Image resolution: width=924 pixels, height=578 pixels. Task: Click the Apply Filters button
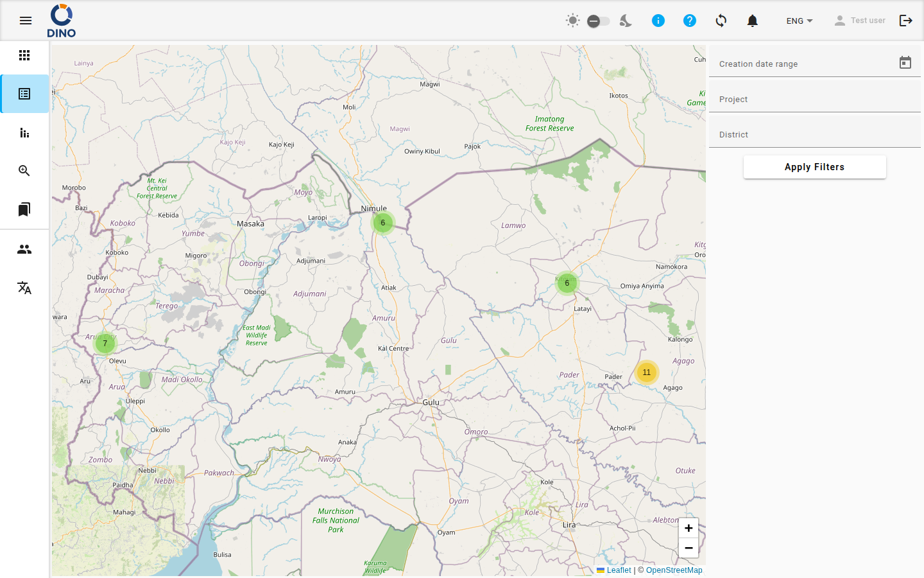815,167
